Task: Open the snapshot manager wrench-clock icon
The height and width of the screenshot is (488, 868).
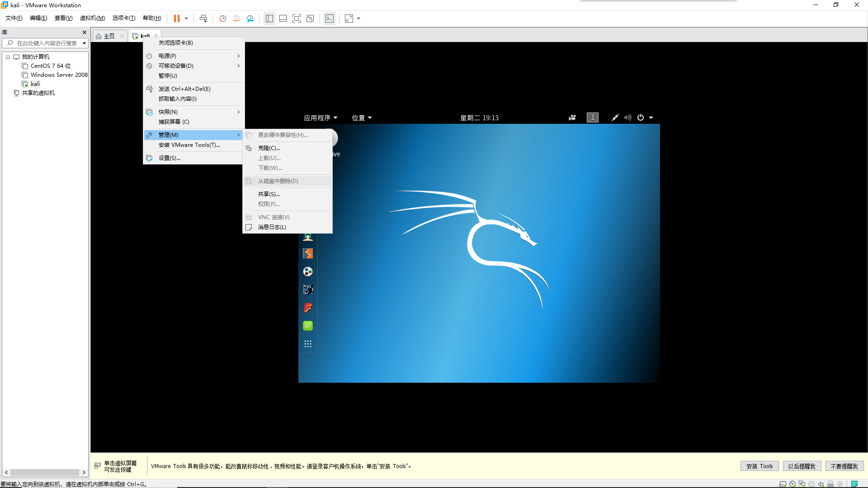Action: [x=250, y=19]
